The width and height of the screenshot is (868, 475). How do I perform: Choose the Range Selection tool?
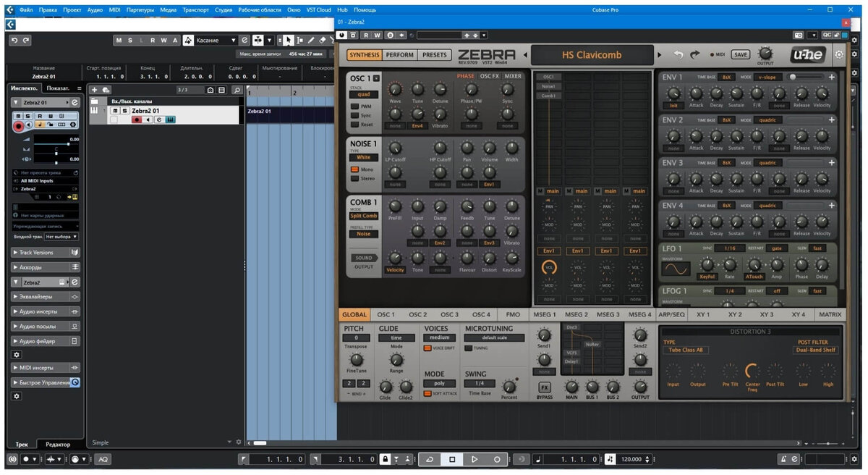pos(299,41)
